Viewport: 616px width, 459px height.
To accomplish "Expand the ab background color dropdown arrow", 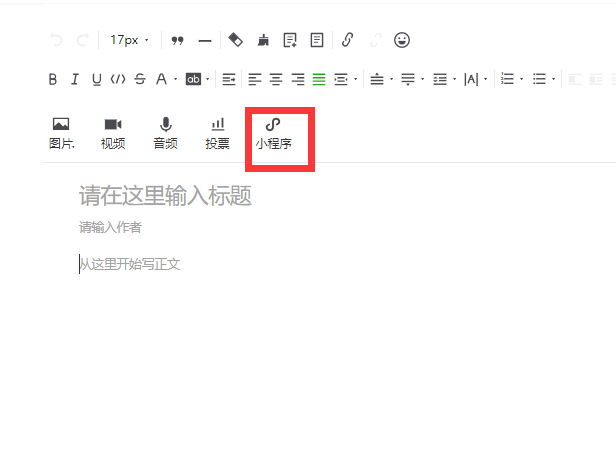I will pyautogui.click(x=207, y=79).
